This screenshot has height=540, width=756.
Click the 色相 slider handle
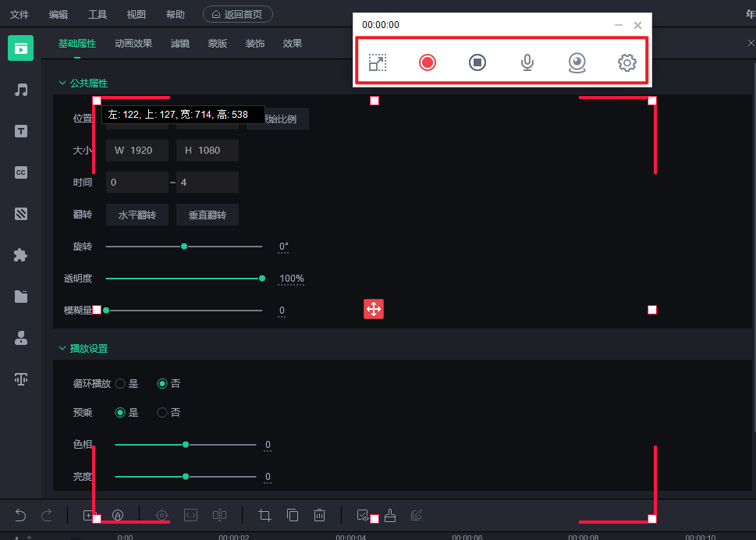tap(186, 445)
